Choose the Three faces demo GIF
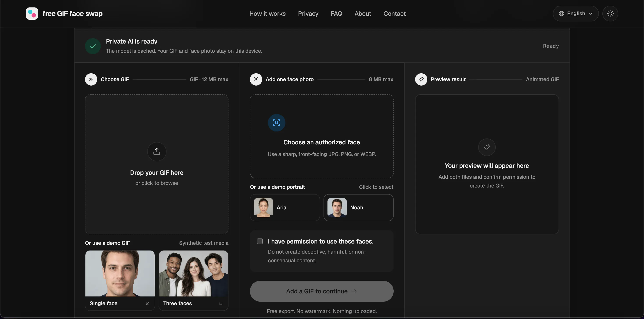644x319 pixels. point(193,280)
